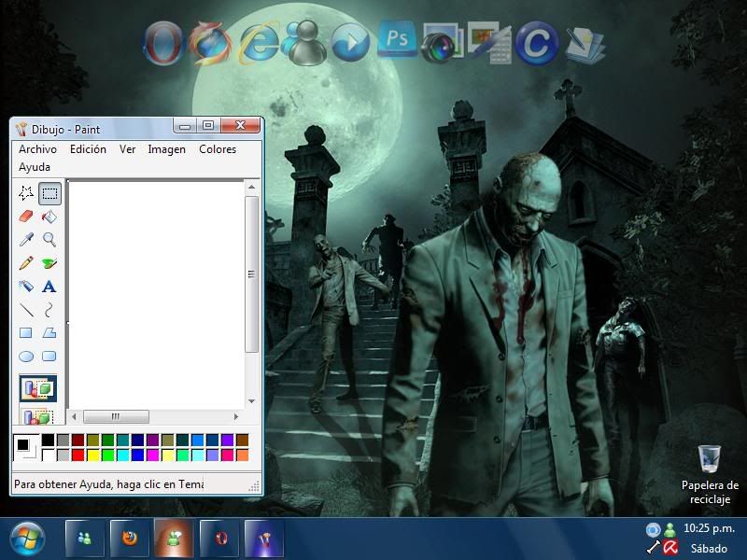Select the Magnifier tool
Viewport: 747px width, 560px height.
49,240
